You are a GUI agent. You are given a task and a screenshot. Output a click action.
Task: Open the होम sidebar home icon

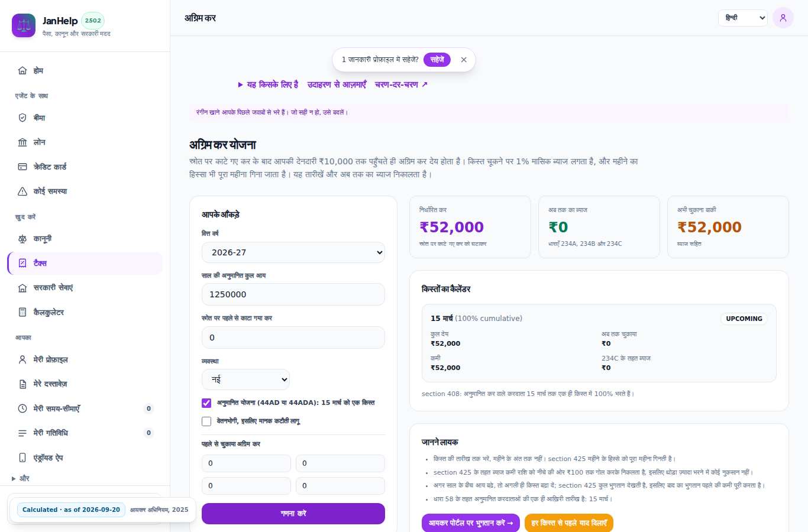tap(22, 70)
